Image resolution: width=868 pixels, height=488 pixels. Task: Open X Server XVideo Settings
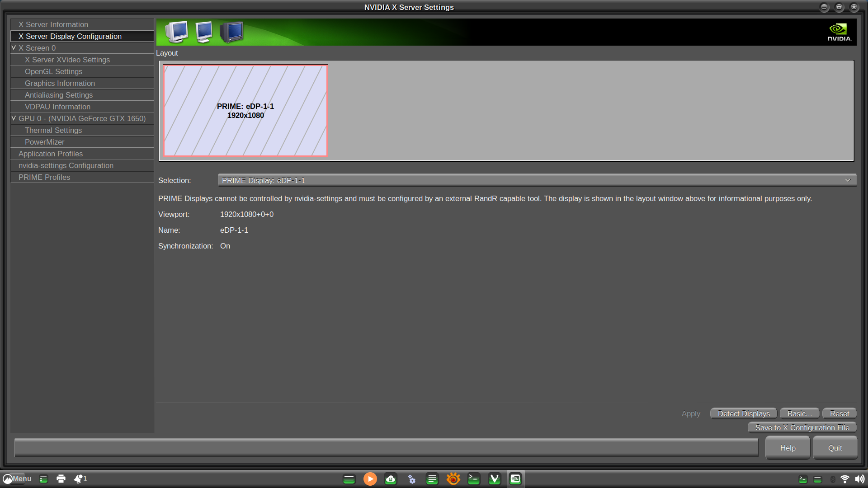point(82,60)
